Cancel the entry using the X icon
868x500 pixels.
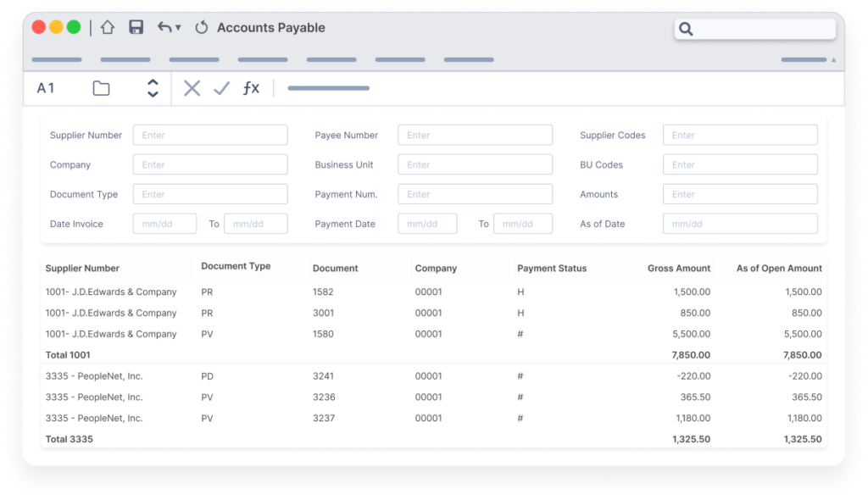click(x=191, y=87)
